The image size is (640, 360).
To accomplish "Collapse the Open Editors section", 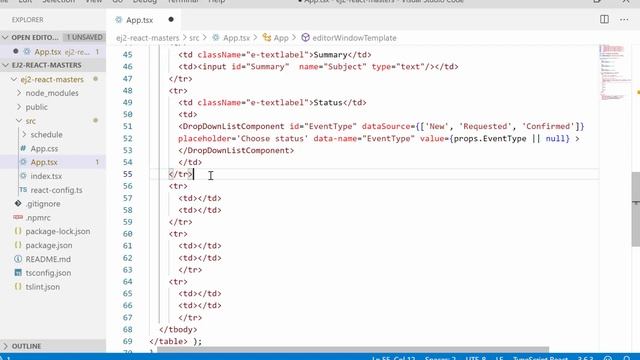I will tap(53, 37).
